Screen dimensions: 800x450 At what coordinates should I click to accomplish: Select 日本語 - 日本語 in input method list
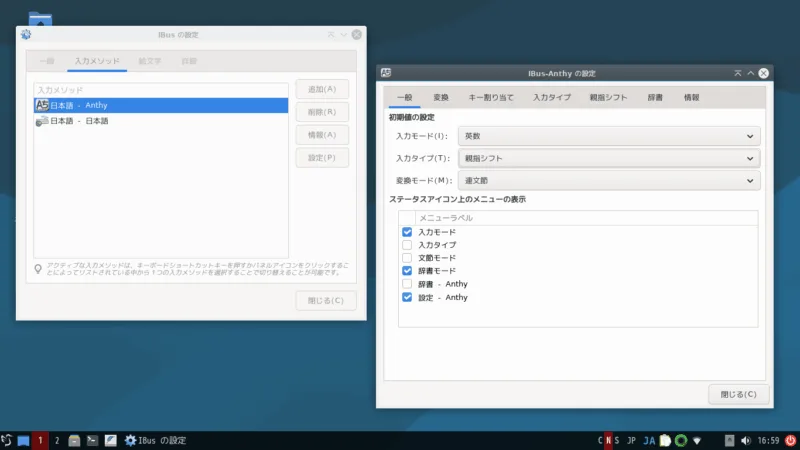80,121
